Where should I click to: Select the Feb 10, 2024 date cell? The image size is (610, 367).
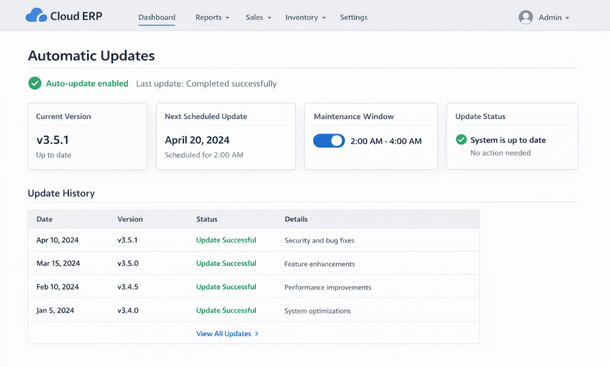coord(58,287)
